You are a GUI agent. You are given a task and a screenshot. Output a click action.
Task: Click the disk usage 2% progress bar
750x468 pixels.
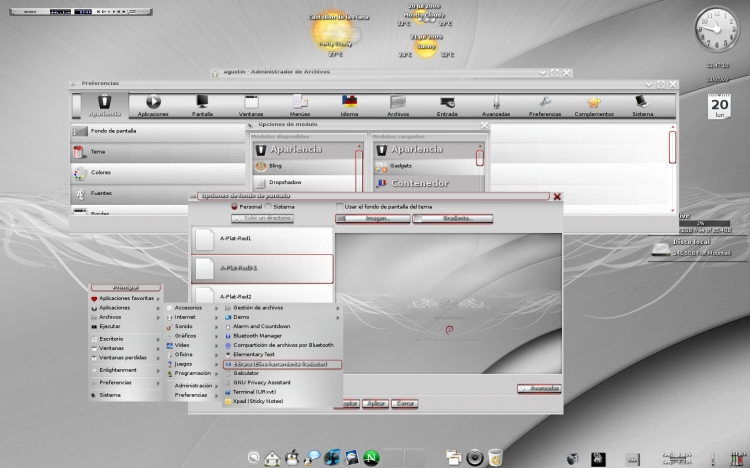(x=704, y=223)
